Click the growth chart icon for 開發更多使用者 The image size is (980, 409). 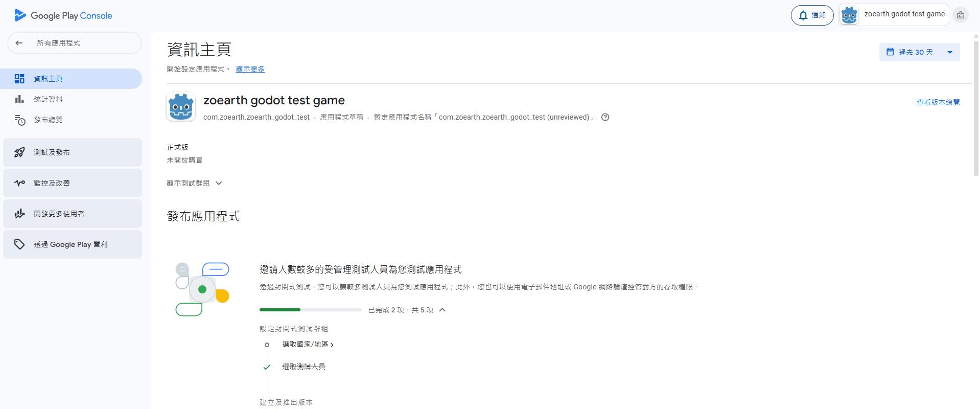click(19, 214)
